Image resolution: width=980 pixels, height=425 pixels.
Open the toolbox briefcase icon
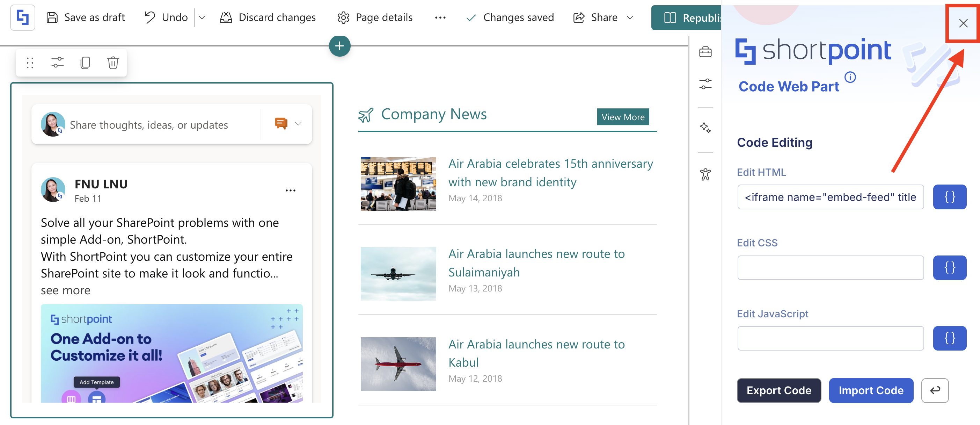coord(705,52)
